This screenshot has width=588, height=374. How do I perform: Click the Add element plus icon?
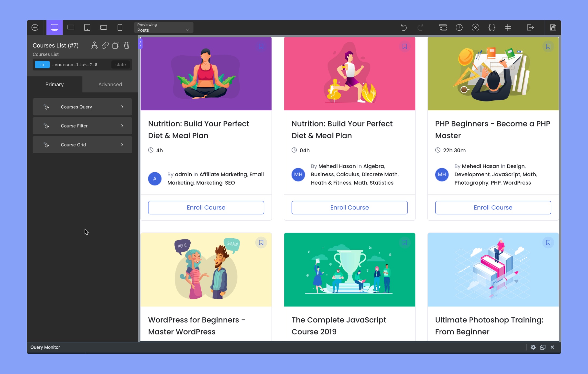(35, 28)
